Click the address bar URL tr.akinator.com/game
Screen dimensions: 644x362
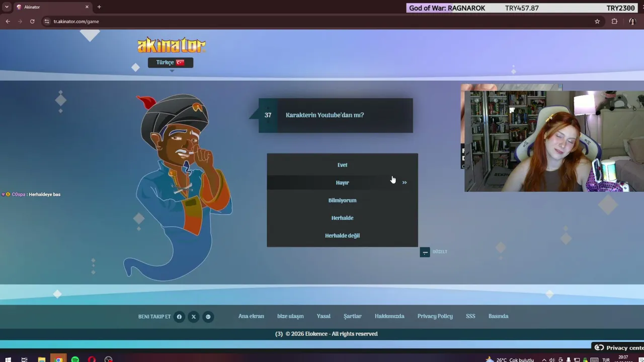76,22
